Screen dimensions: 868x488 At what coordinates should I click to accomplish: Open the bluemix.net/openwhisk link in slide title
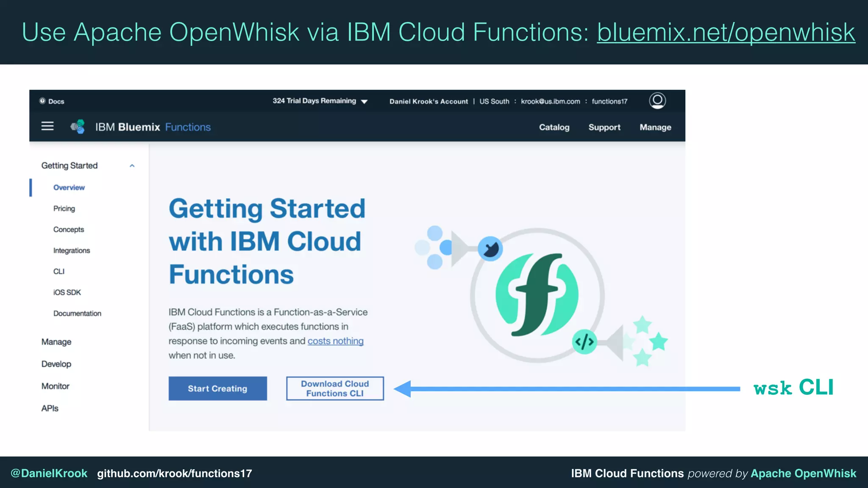point(726,32)
